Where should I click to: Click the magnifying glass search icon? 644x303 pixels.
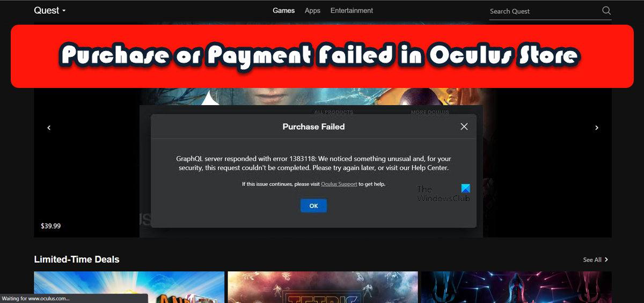(x=606, y=11)
